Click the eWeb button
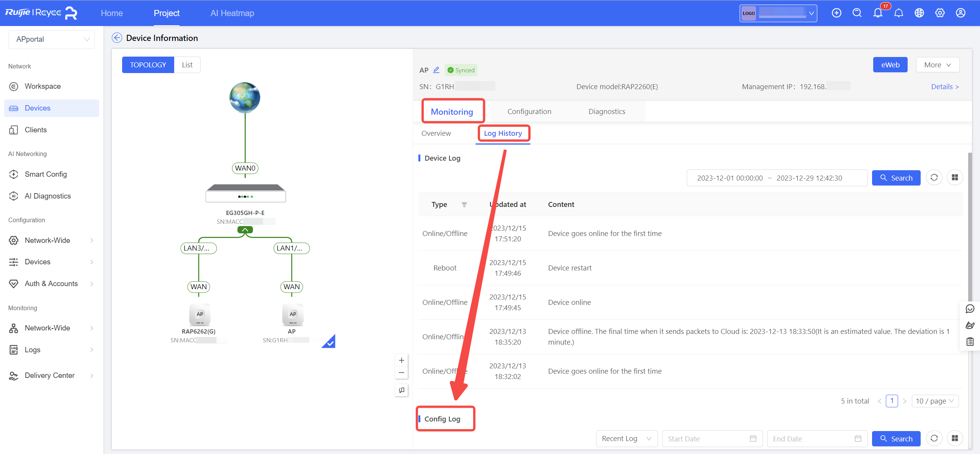This screenshot has height=454, width=980. [x=890, y=65]
